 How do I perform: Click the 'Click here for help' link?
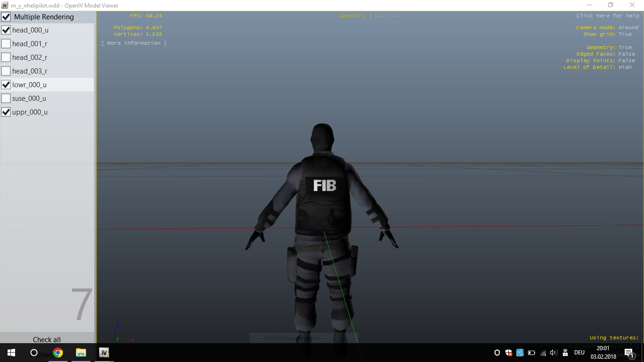tap(607, 16)
